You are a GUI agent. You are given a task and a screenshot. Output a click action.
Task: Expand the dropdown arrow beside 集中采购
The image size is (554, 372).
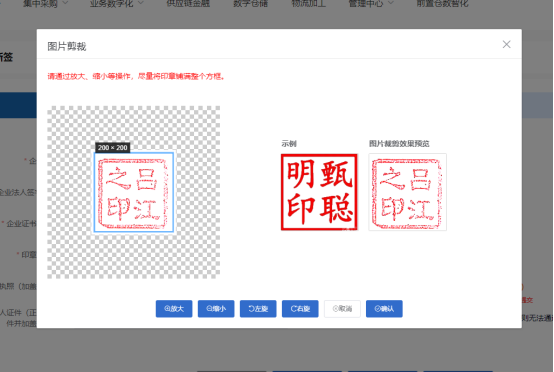pos(65,3)
